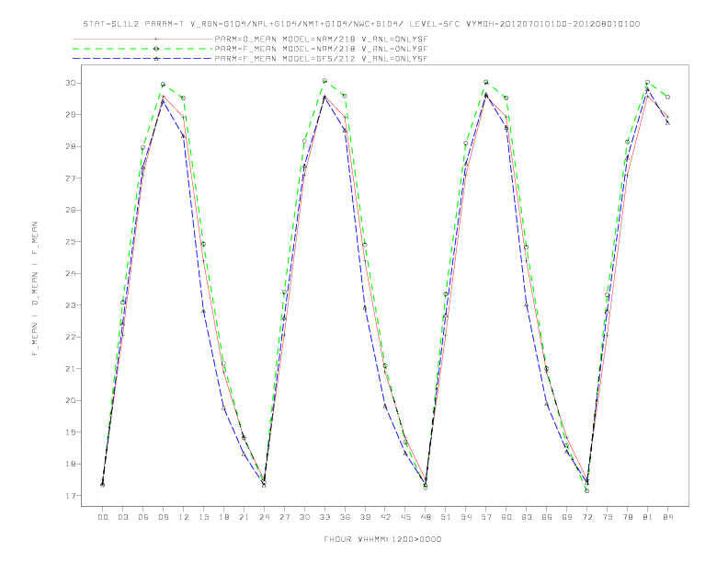
Task: Click x-axis tick label 42
Action: [385, 517]
